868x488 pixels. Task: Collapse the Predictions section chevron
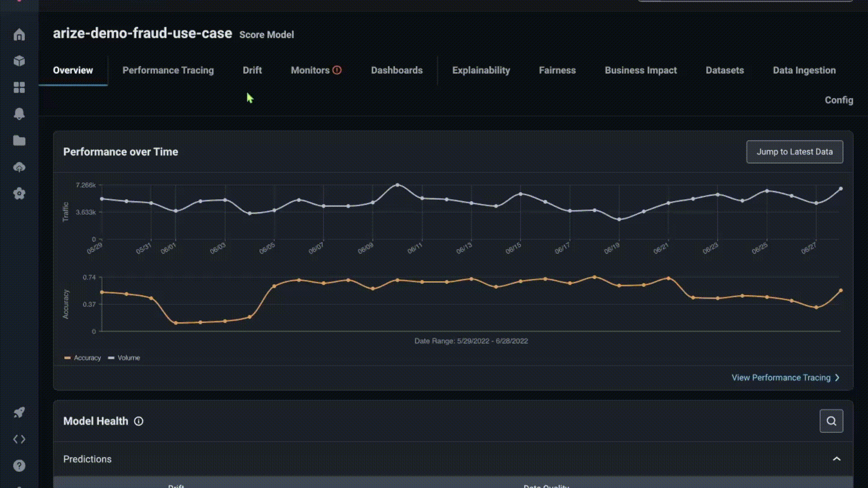[836, 459]
